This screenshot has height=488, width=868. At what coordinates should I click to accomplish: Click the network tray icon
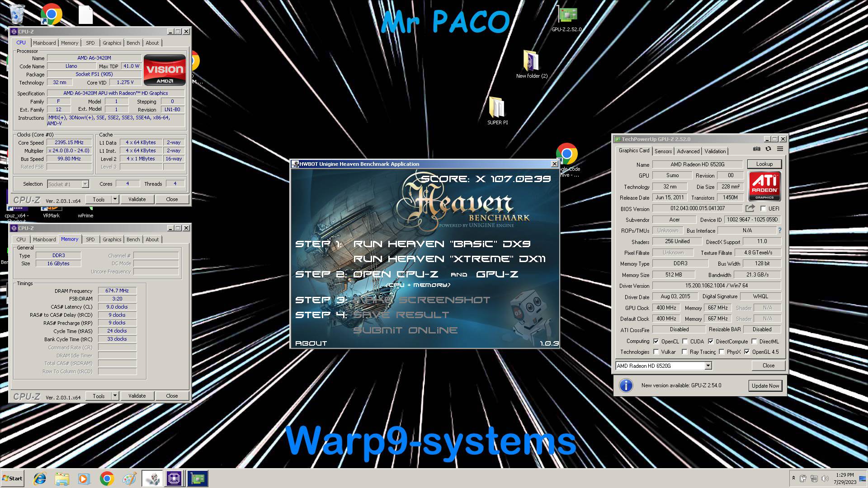coord(814,479)
